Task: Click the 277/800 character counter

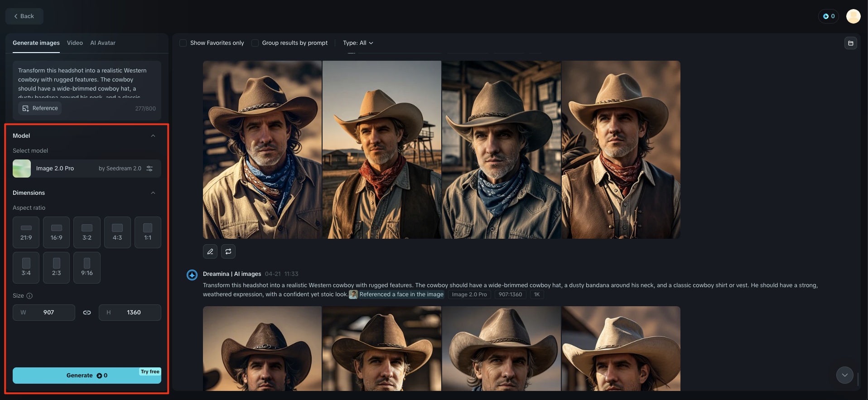Action: (145, 109)
